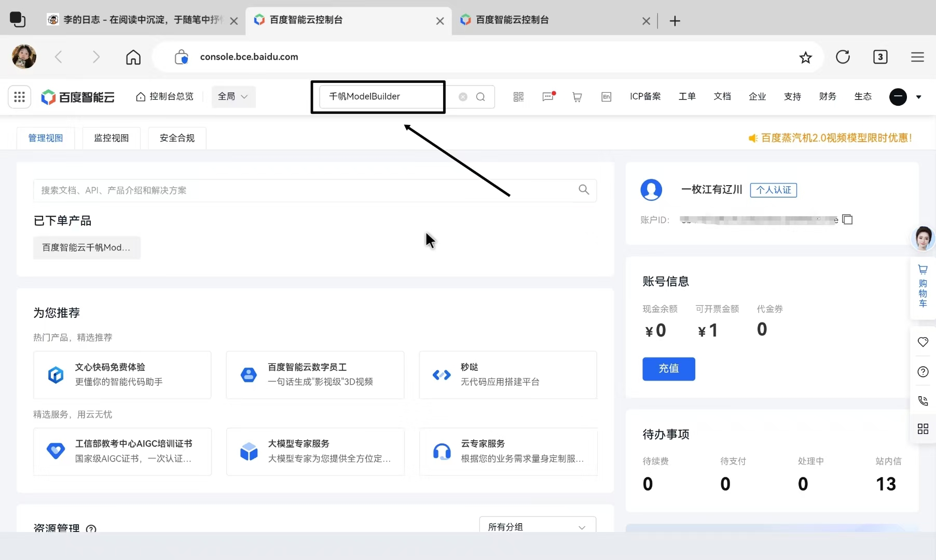Show the open tabs count button
936x560 pixels.
[x=880, y=57]
